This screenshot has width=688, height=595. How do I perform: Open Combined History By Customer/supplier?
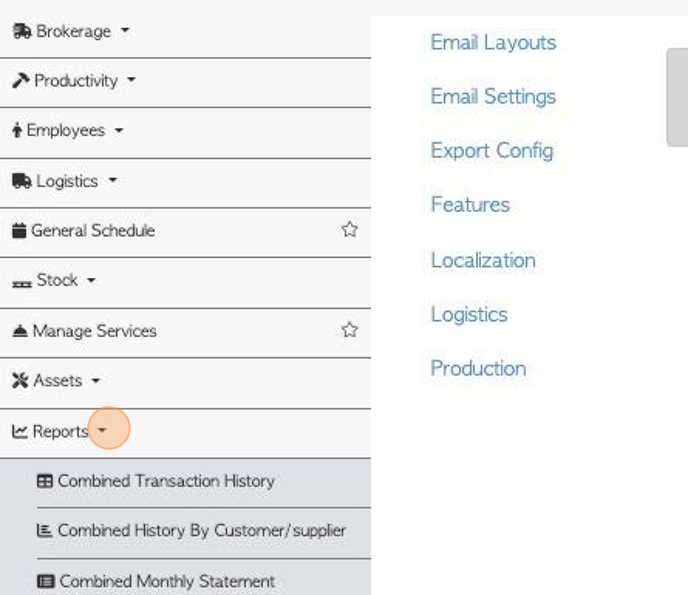191,531
